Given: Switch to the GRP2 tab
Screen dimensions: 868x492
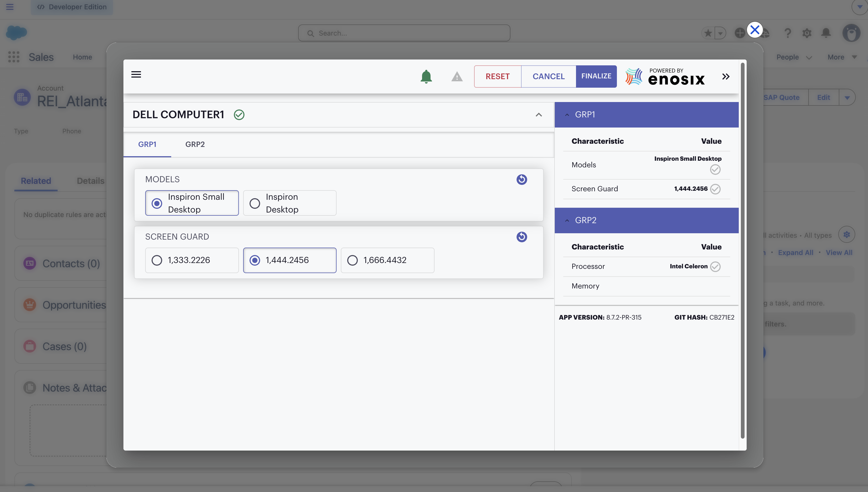Looking at the screenshot, I should pyautogui.click(x=195, y=144).
